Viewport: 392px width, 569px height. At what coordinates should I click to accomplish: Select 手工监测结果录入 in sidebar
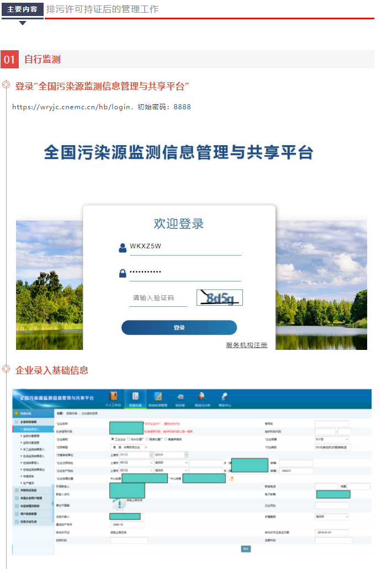pyautogui.click(x=33, y=449)
